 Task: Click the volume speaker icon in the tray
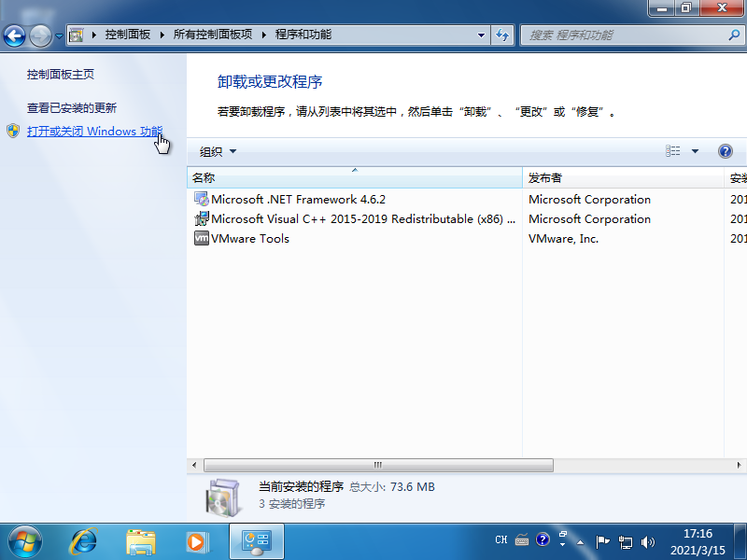point(648,539)
